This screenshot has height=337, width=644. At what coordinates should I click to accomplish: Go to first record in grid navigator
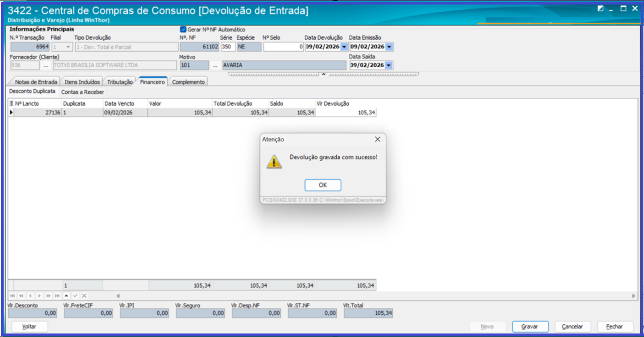click(x=12, y=295)
